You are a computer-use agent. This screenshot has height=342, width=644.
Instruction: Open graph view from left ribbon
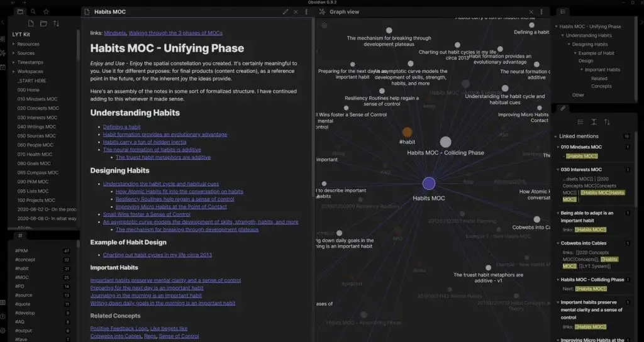3,53
